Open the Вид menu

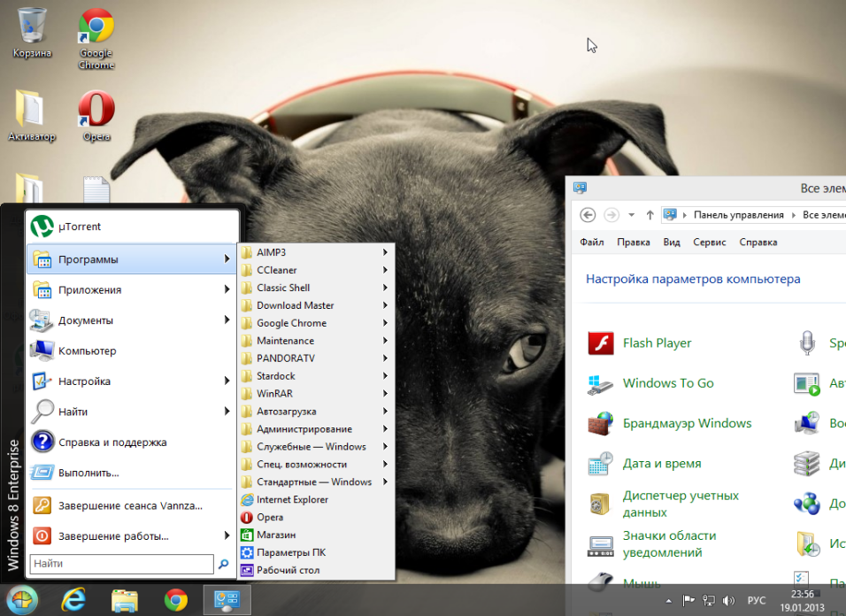tap(672, 243)
